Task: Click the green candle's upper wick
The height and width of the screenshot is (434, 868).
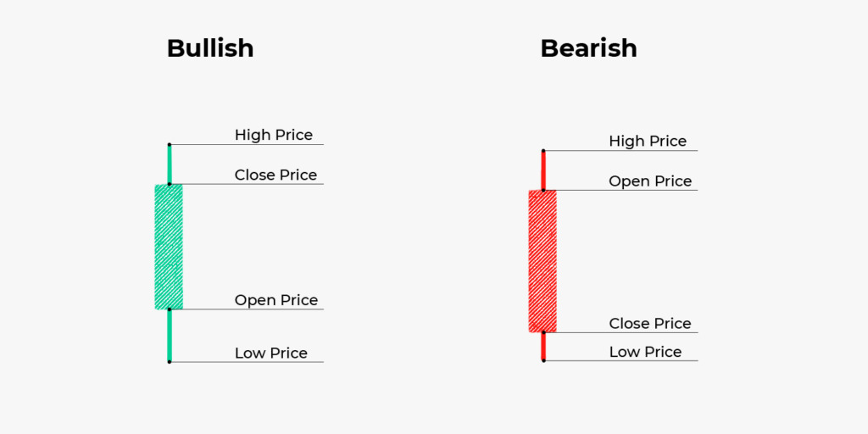Action: tap(170, 164)
